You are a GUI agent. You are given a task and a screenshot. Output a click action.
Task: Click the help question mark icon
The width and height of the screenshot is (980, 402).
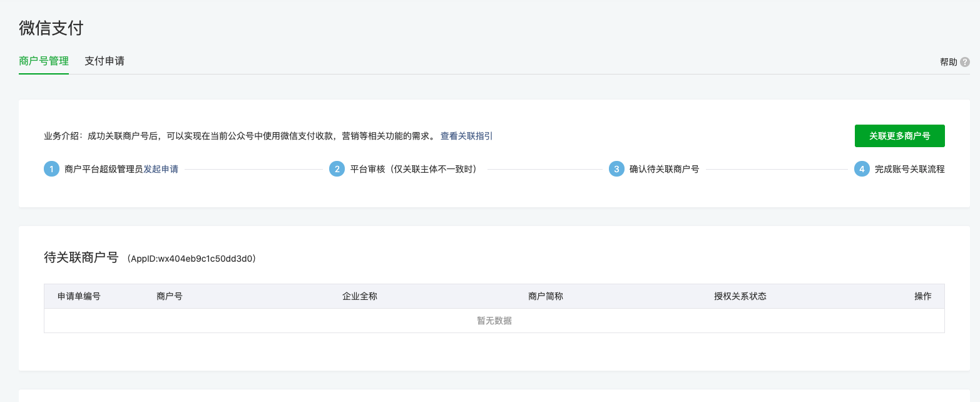coord(965,62)
